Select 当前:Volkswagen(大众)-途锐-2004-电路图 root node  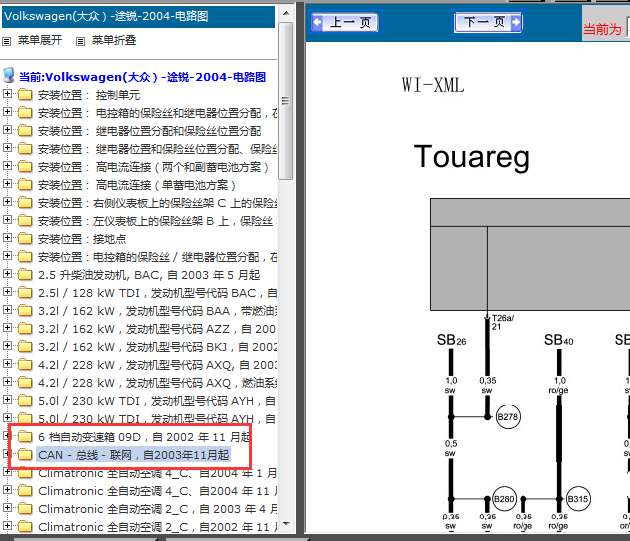[142, 77]
